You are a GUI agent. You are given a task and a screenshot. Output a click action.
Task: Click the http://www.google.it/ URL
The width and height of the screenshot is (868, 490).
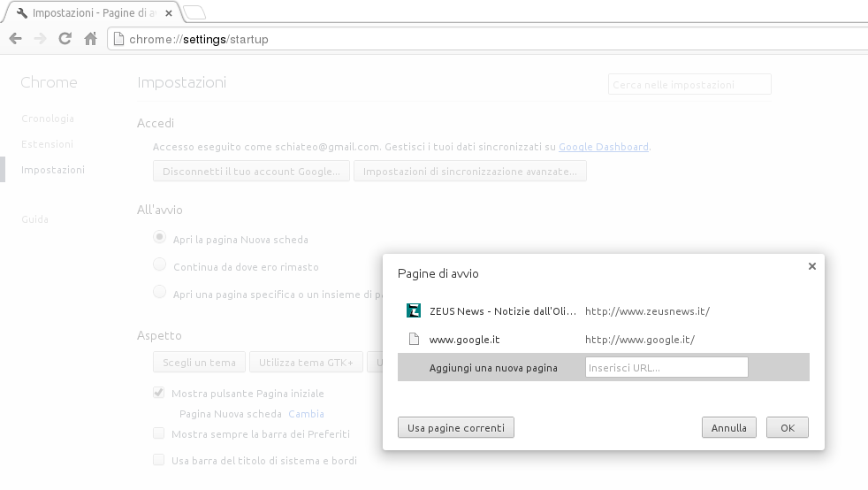pos(640,340)
